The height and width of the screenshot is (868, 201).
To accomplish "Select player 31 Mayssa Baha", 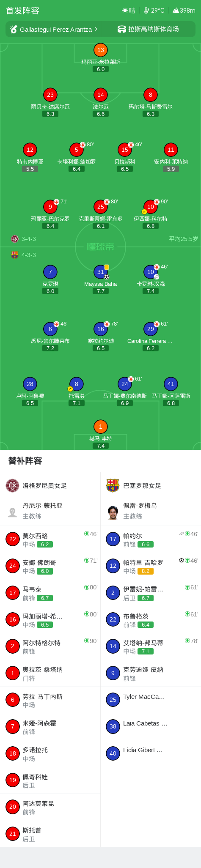I will point(101,272).
